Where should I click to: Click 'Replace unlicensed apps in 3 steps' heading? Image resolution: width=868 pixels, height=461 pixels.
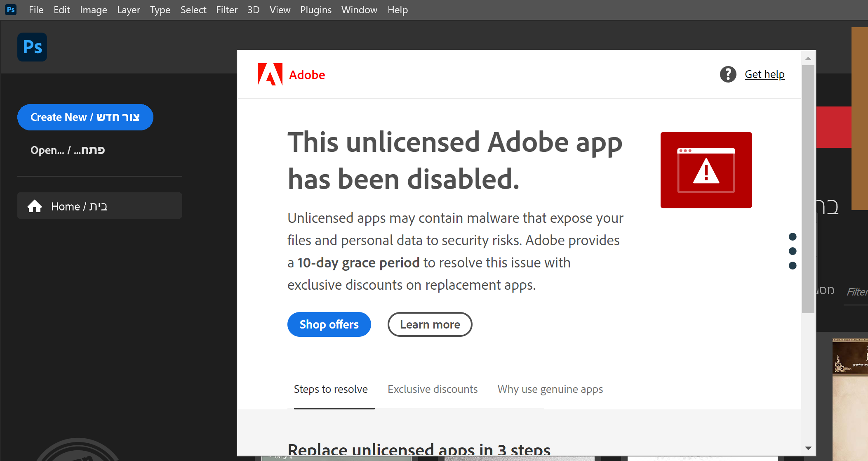[x=419, y=449]
